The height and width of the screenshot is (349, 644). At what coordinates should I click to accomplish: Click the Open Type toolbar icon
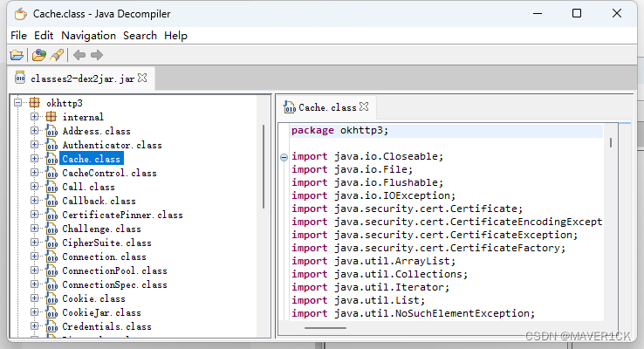click(39, 55)
